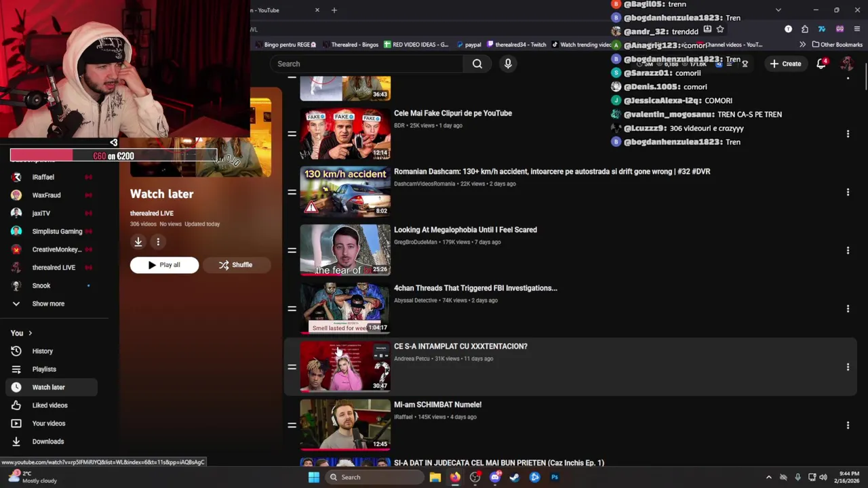Viewport: 868px width, 488px height.
Task: Open Abyssal Detective channel link
Action: click(416, 300)
